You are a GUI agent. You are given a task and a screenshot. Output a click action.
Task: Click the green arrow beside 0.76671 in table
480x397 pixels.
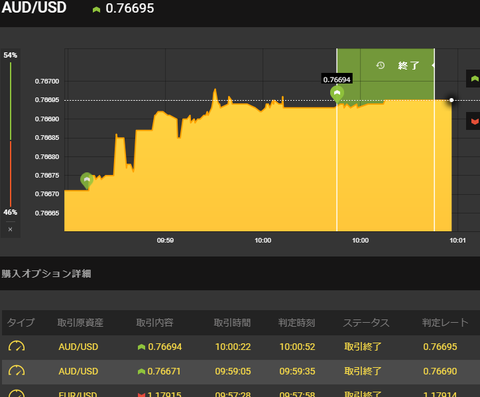coord(141,372)
